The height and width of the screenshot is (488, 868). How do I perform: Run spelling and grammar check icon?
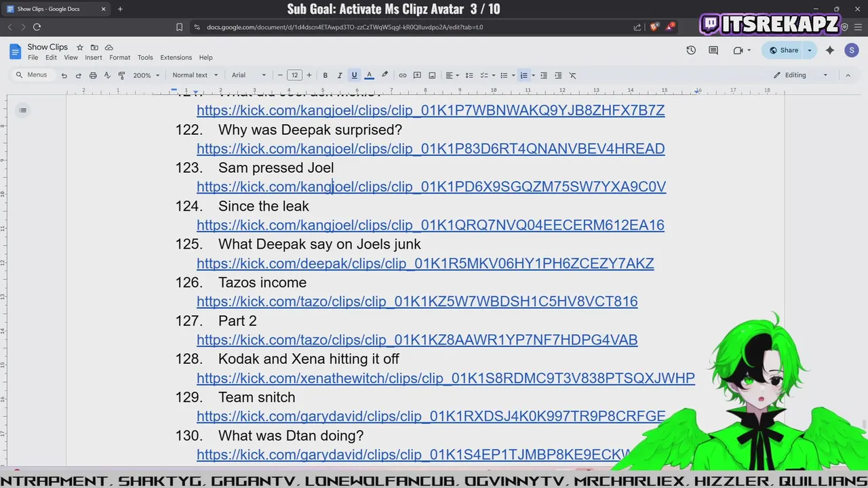pyautogui.click(x=107, y=75)
